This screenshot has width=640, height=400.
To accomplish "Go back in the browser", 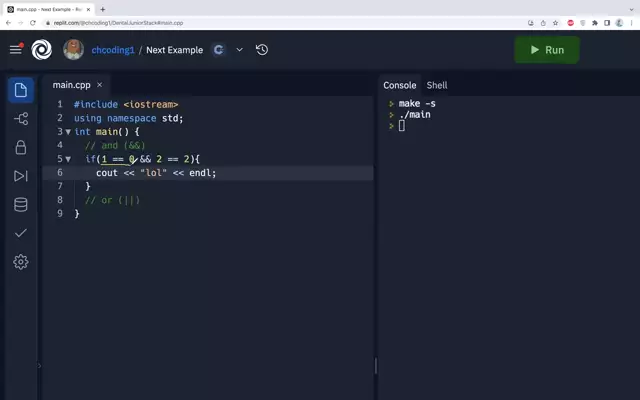I will point(9,23).
